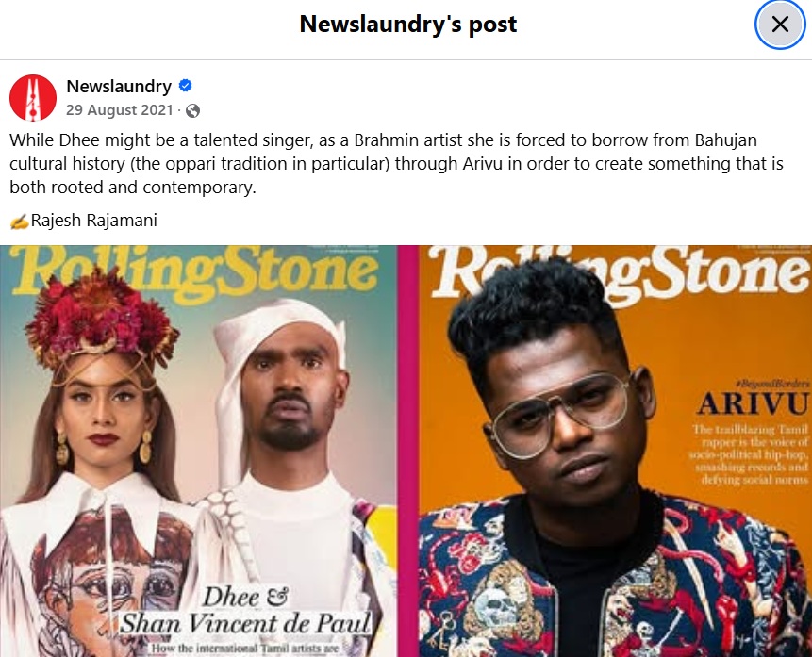Screen dimensions: 812x657
Task: Click the blue verified badge next to Newslaundry
Action: [186, 86]
